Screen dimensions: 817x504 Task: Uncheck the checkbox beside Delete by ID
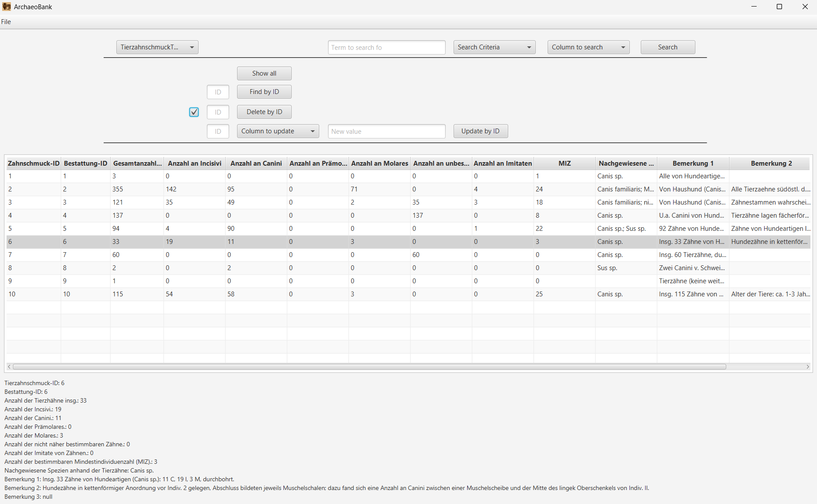point(194,112)
